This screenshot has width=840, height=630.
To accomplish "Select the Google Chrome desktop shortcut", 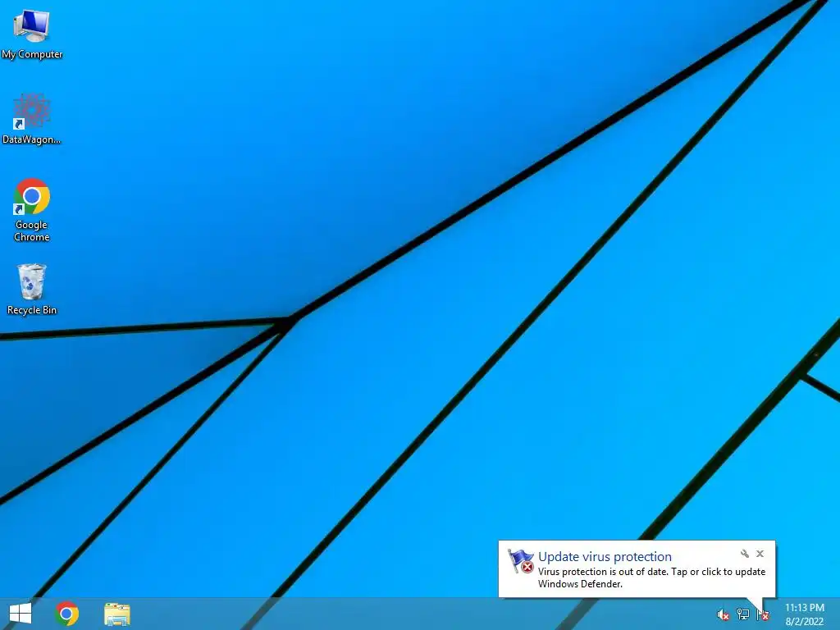I will point(32,210).
